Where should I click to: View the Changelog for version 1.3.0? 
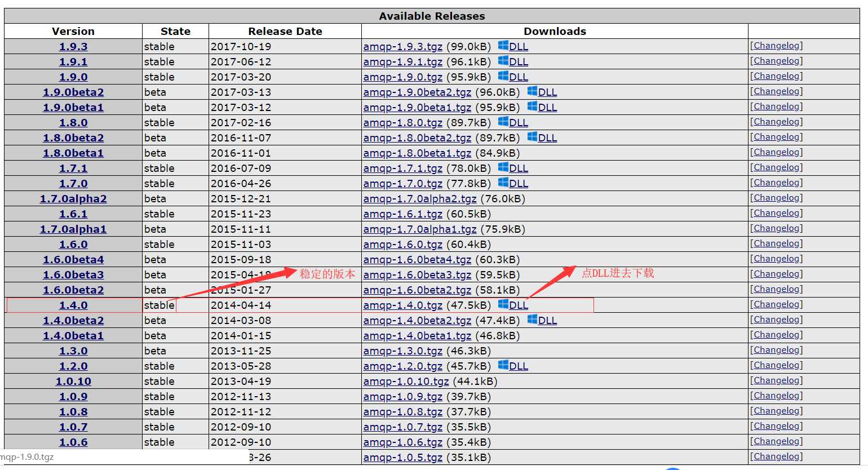click(x=776, y=350)
